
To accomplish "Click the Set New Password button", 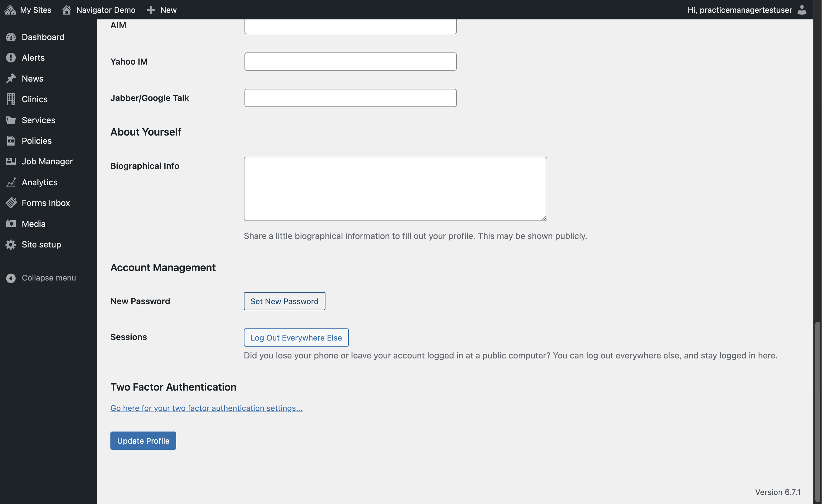I will 284,301.
